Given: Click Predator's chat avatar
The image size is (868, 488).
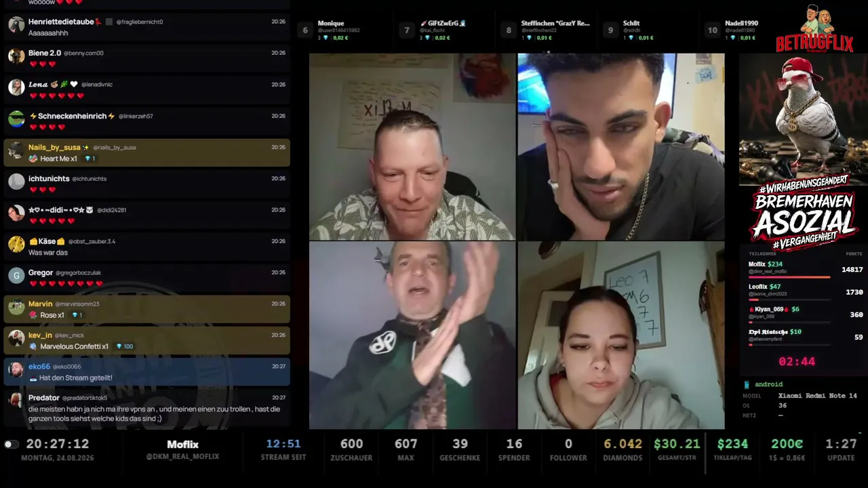Looking at the screenshot, I should coord(16,401).
